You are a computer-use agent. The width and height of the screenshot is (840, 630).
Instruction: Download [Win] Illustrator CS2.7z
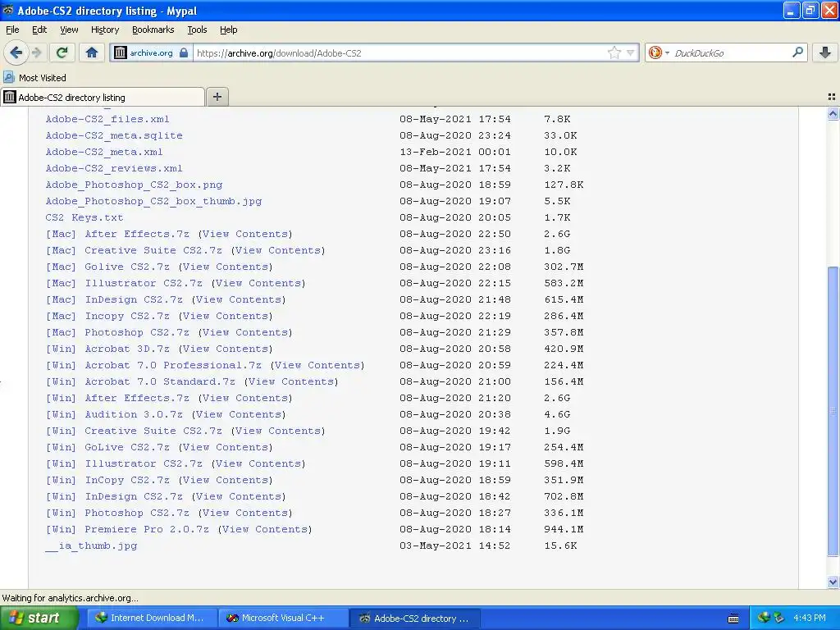pos(124,464)
